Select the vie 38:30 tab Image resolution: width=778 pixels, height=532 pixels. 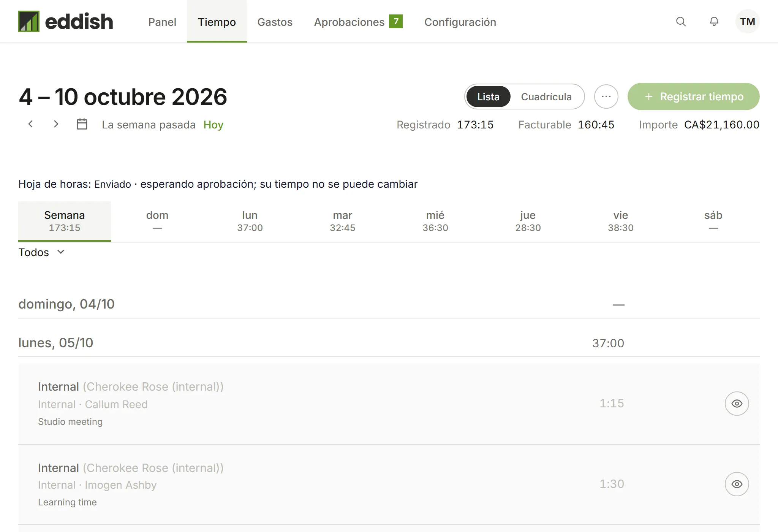coord(621,221)
